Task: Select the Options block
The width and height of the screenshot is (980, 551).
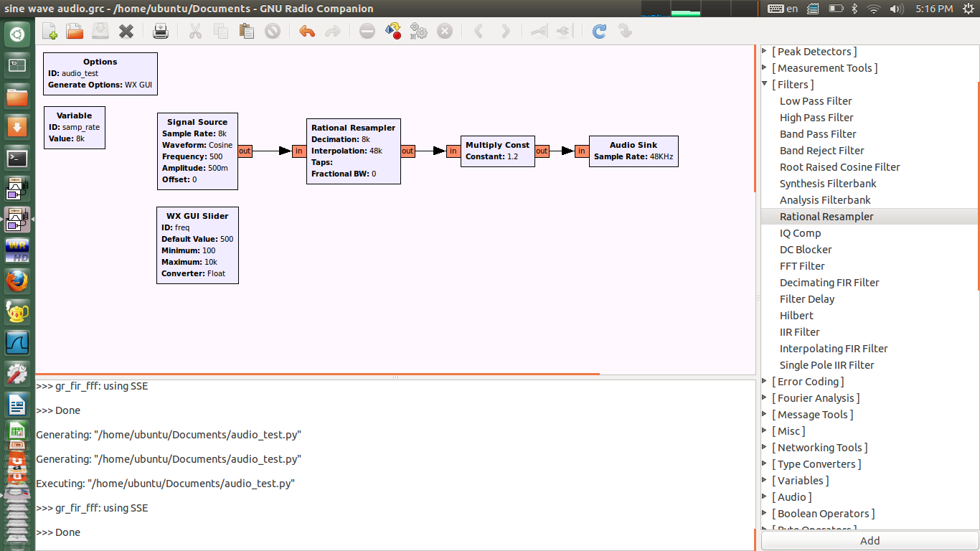Action: click(100, 73)
